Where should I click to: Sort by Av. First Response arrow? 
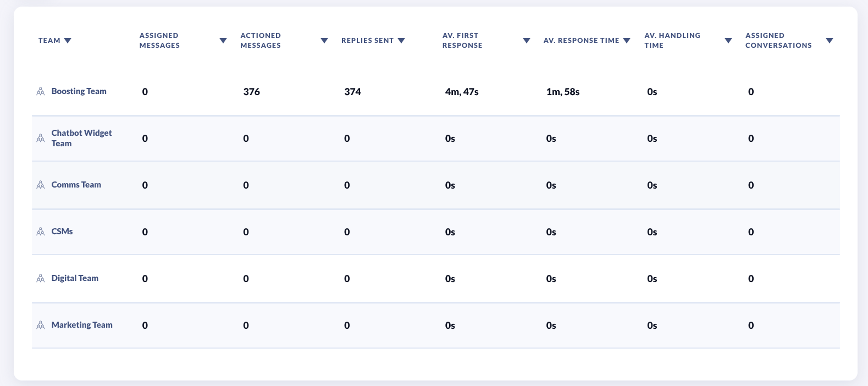[x=527, y=41]
